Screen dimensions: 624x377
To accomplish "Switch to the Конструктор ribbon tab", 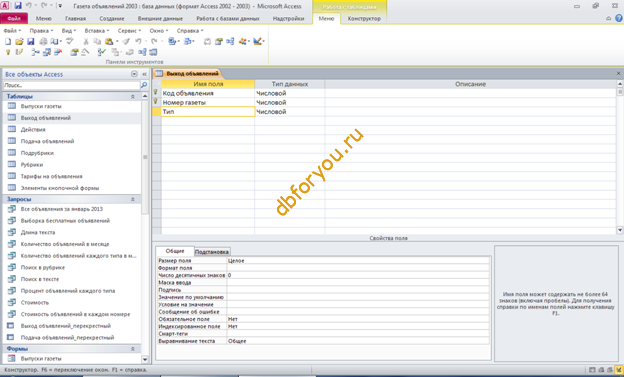I will pos(364,19).
